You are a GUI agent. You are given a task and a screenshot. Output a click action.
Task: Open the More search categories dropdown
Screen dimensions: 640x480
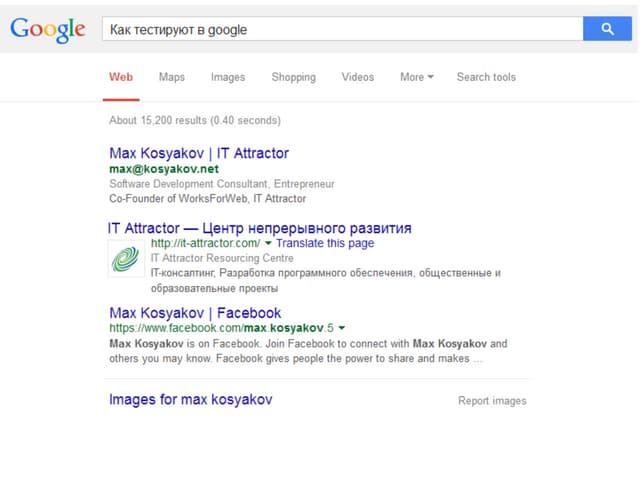(417, 77)
